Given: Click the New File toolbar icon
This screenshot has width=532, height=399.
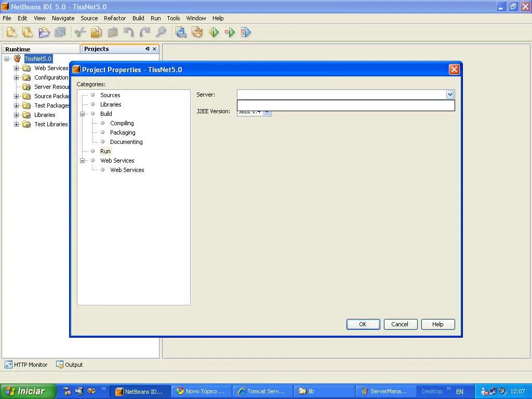Looking at the screenshot, I should (x=11, y=32).
